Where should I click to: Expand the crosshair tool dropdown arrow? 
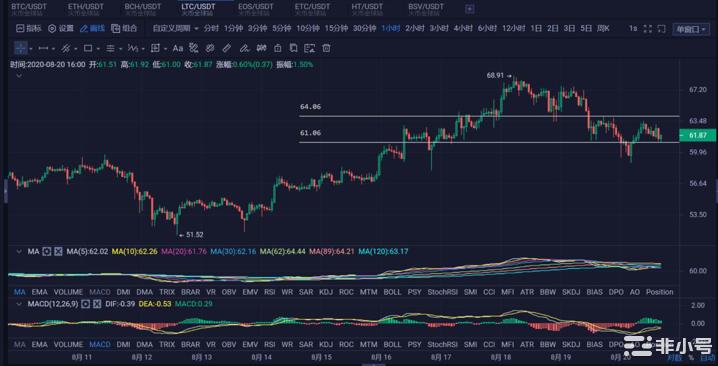point(31,49)
